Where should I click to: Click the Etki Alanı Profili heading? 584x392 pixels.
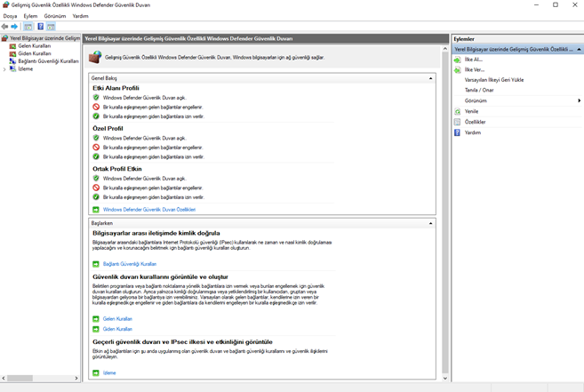tap(116, 88)
